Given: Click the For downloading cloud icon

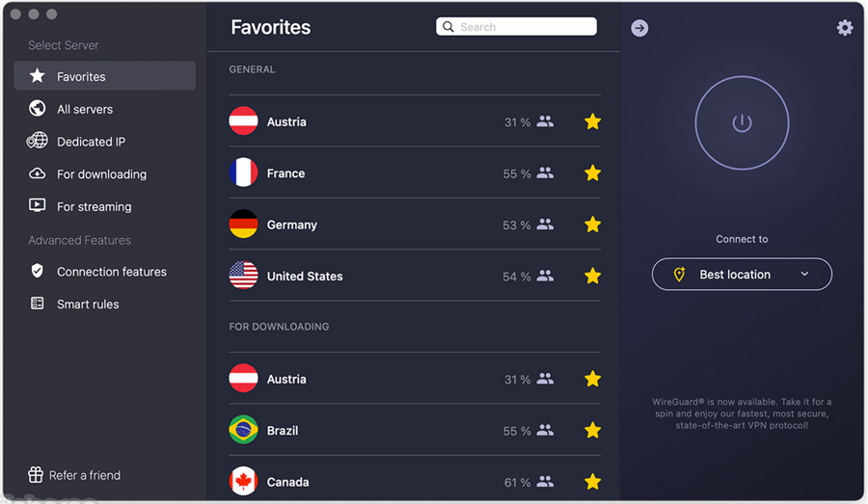Looking at the screenshot, I should click(38, 174).
